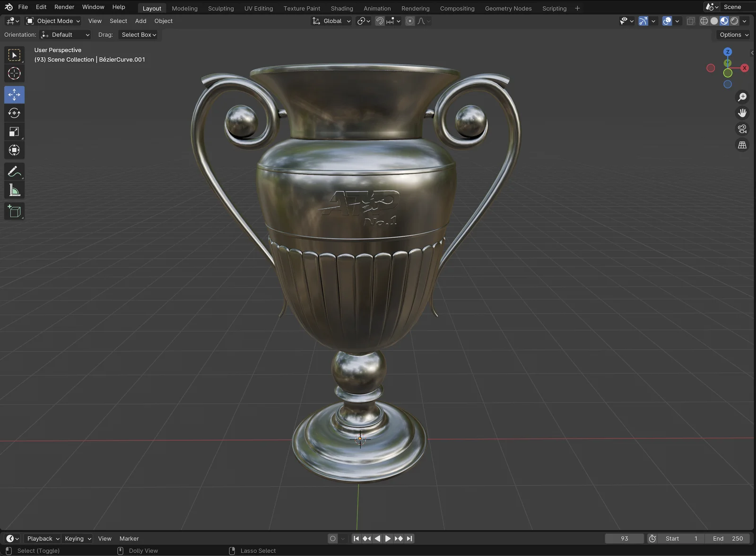Open the Drag Select Box dropdown

pos(138,35)
